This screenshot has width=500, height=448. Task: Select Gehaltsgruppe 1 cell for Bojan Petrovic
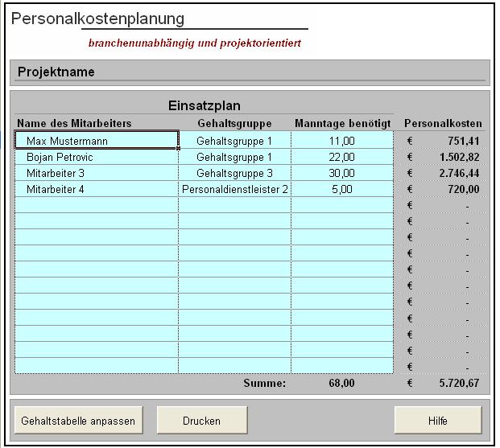point(234,157)
